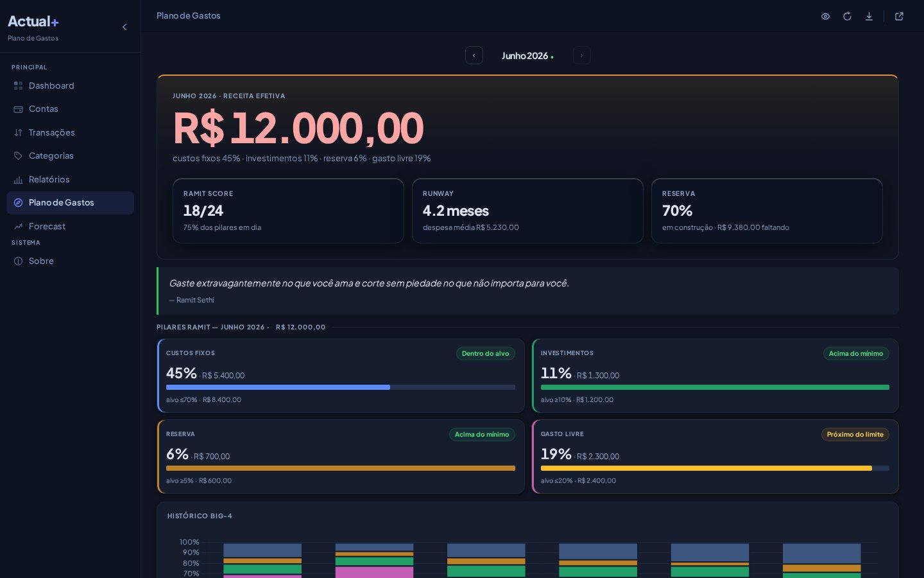Image resolution: width=924 pixels, height=578 pixels.
Task: Click the refresh icon in top bar
Action: coord(847,16)
